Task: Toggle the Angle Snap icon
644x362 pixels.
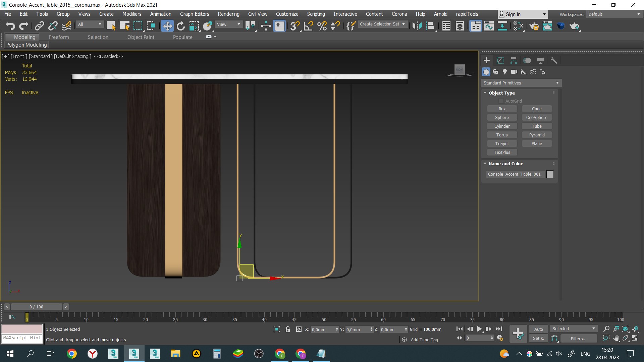Action: pos(308,26)
